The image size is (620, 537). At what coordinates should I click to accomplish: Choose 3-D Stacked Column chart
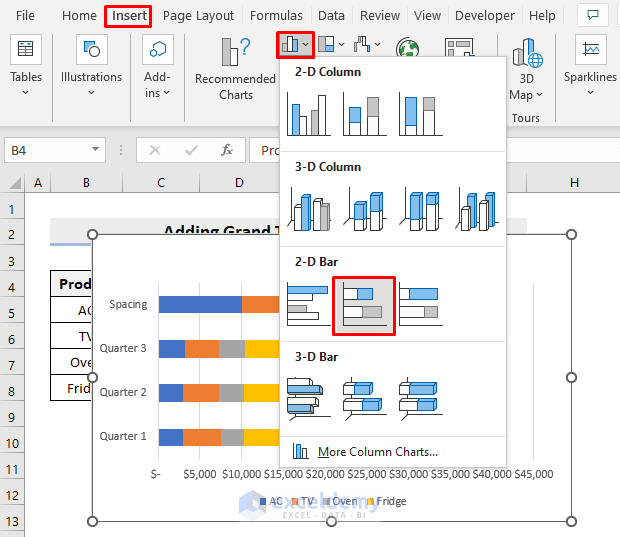coord(365,209)
